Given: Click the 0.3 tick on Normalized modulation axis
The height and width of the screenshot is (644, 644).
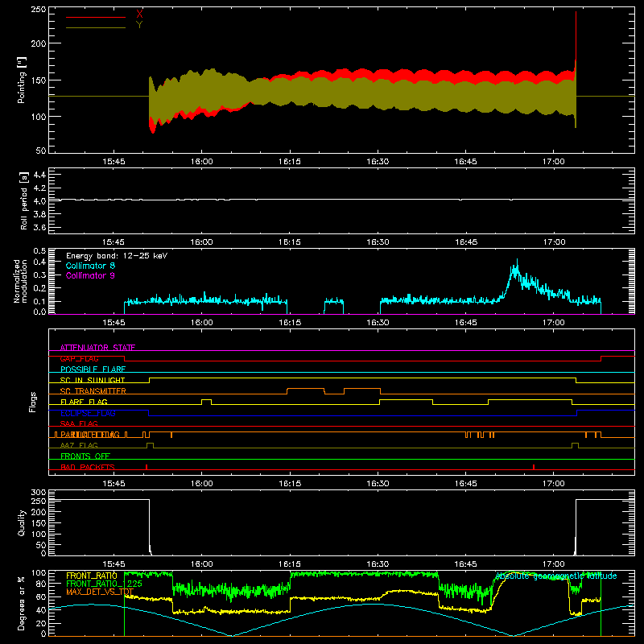Looking at the screenshot, I should point(39,275).
